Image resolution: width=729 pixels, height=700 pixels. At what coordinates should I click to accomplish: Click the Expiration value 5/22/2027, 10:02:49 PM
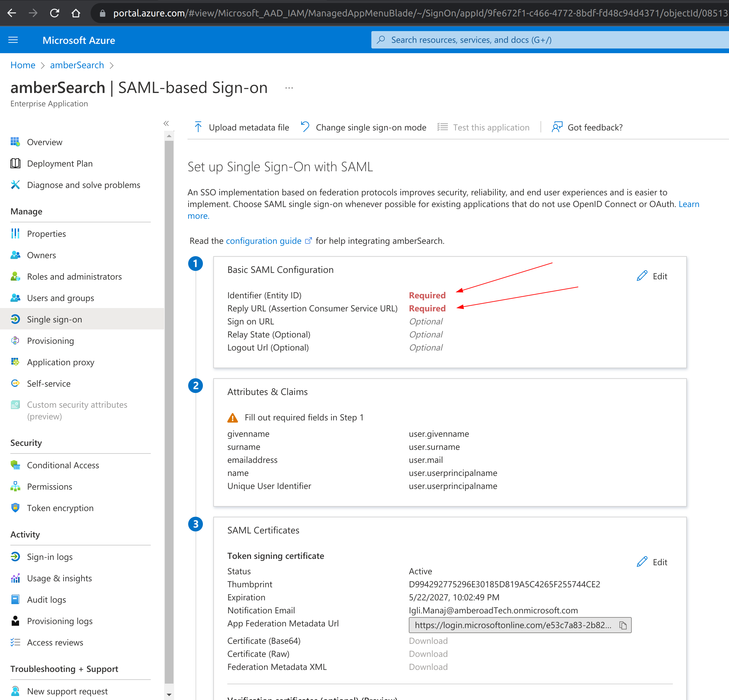pos(454,597)
